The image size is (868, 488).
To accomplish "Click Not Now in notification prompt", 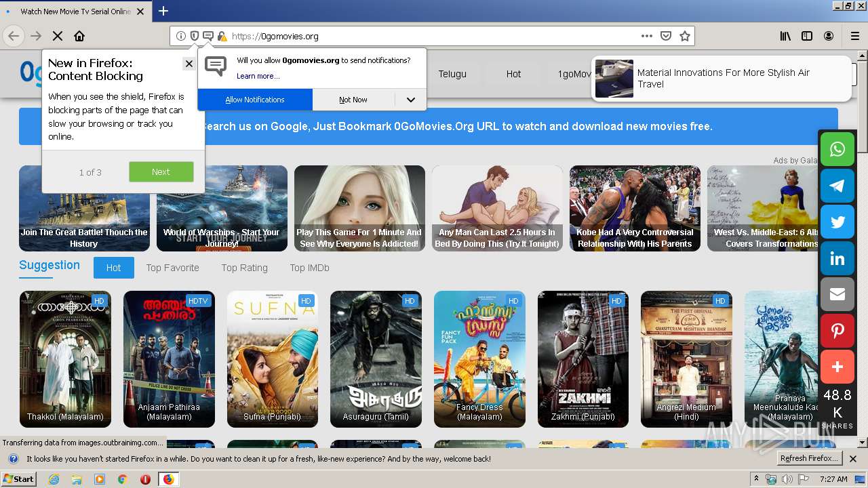I will (x=353, y=100).
